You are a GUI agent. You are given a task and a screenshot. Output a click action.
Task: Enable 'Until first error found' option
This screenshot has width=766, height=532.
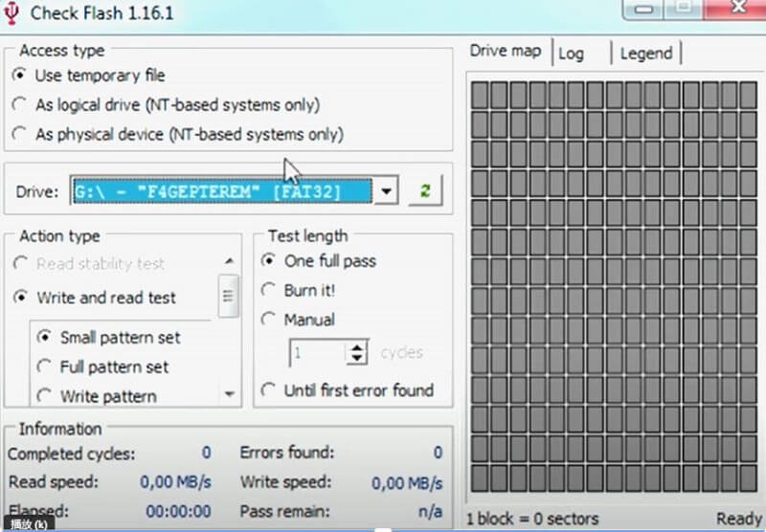(269, 390)
